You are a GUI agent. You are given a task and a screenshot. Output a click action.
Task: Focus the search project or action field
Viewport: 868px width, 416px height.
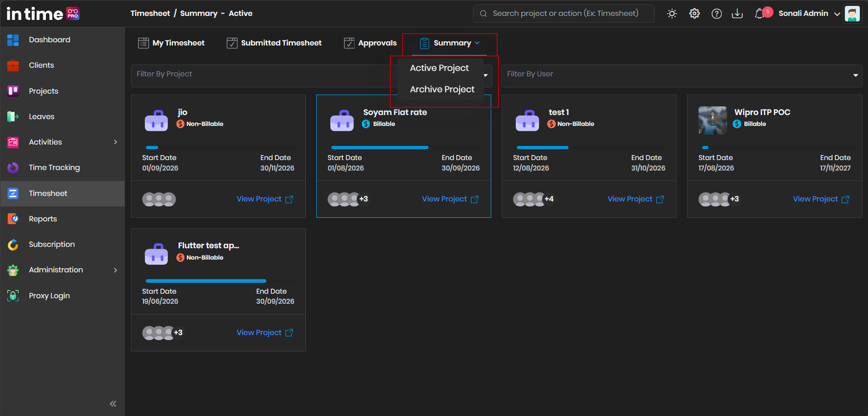564,14
